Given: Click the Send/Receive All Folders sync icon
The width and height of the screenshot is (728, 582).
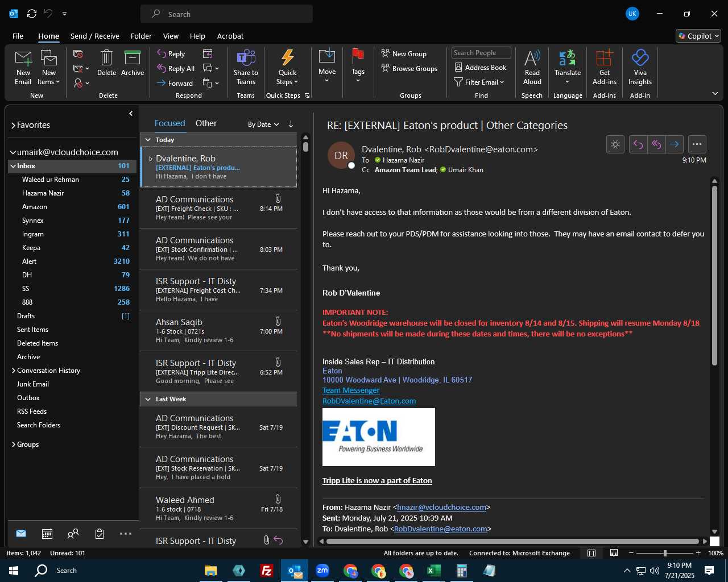Looking at the screenshot, I should 32,14.
